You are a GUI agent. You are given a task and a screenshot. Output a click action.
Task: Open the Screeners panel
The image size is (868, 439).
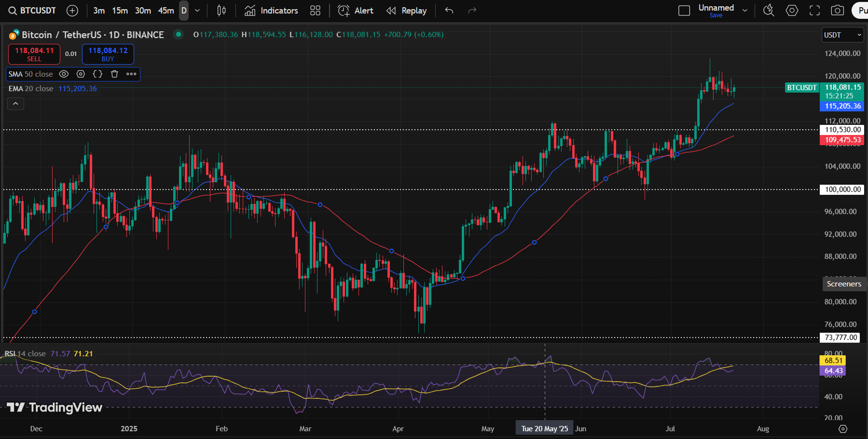point(844,284)
